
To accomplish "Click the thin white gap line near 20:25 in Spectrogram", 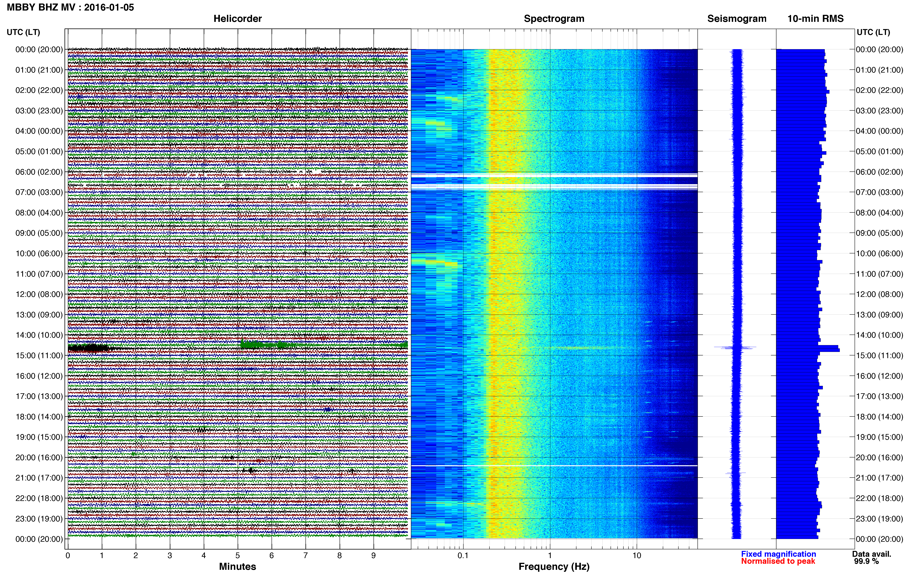I will tap(554, 466).
